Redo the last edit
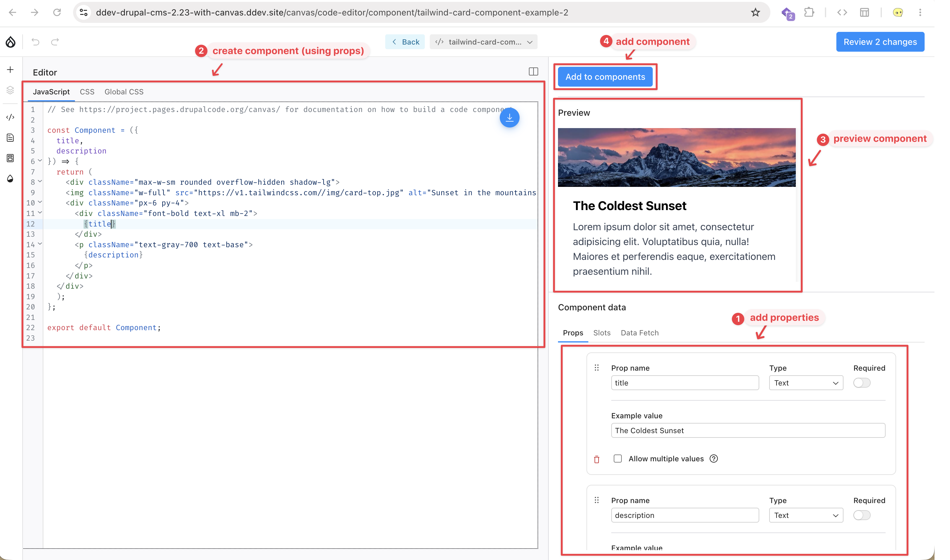The width and height of the screenshot is (950, 560). click(x=55, y=42)
